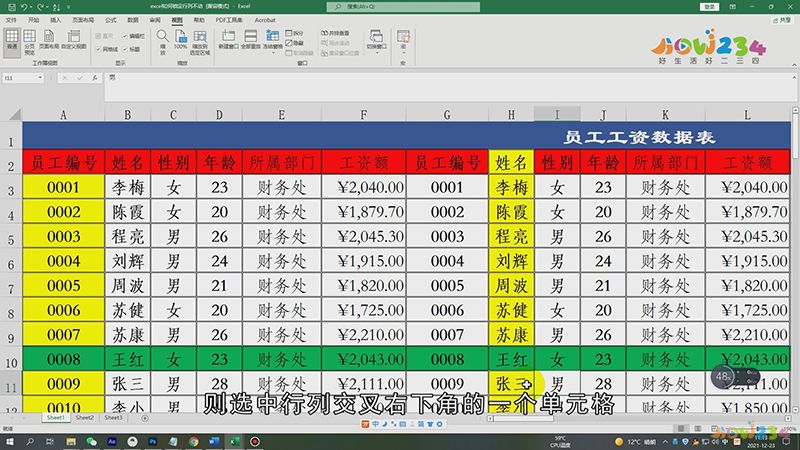
Task: Expand the formula bar chevron
Action: click(x=794, y=78)
